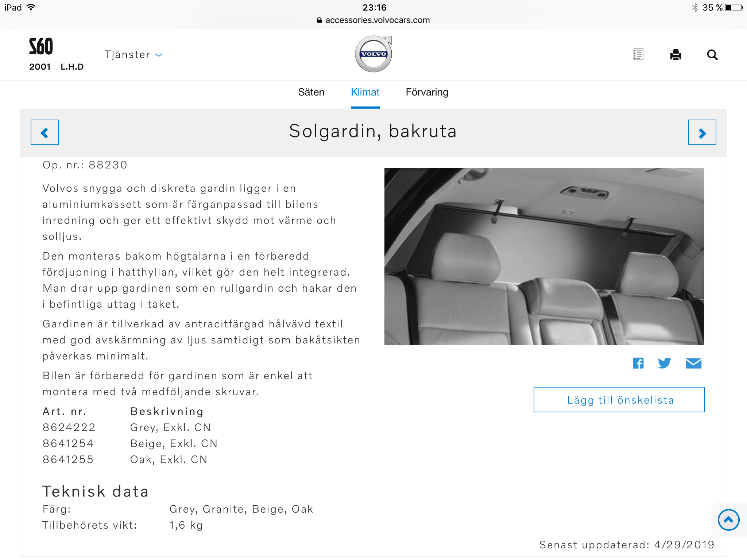The height and width of the screenshot is (560, 747).
Task: Select article number 8624222
Action: point(69,427)
